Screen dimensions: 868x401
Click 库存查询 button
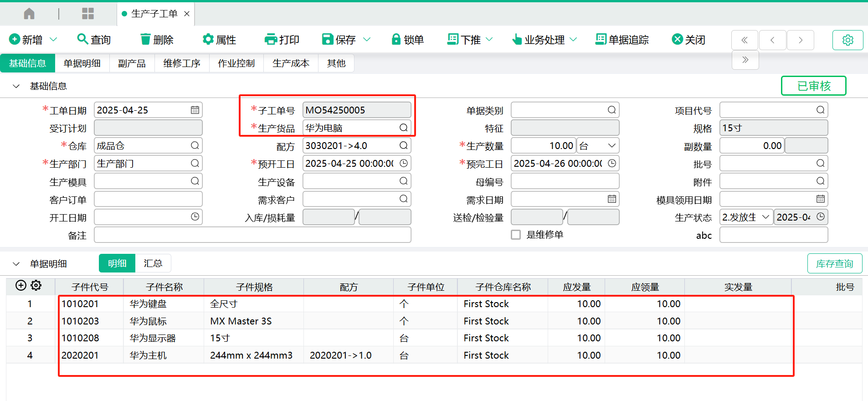pyautogui.click(x=835, y=263)
